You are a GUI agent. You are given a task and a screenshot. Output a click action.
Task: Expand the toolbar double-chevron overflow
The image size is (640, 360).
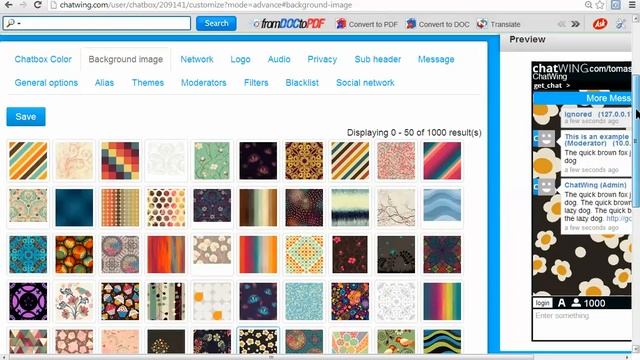[x=576, y=24]
